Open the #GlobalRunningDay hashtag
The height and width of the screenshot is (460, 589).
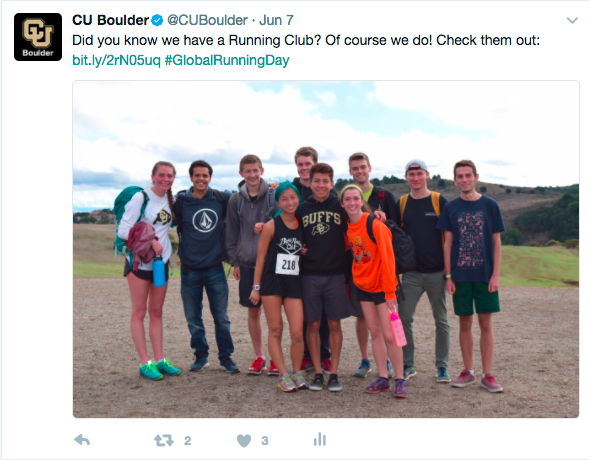[227, 60]
